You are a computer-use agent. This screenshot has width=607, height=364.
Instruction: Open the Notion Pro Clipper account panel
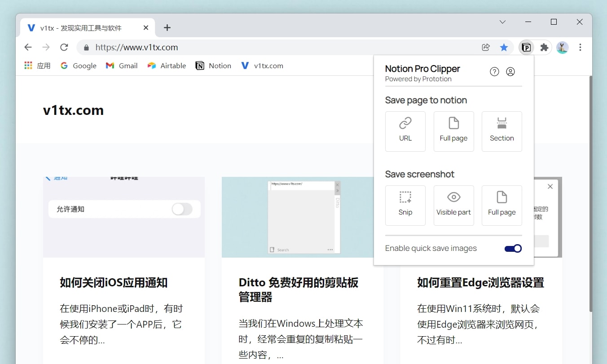point(510,71)
